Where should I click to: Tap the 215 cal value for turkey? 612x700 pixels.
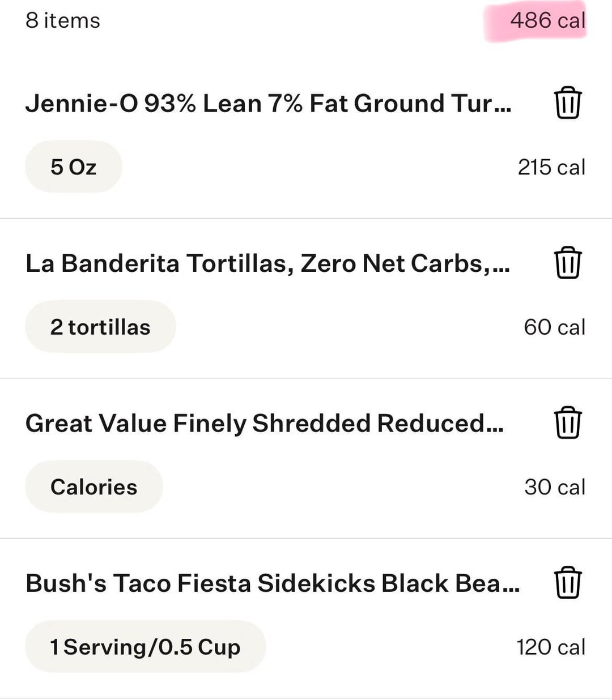coord(551,168)
